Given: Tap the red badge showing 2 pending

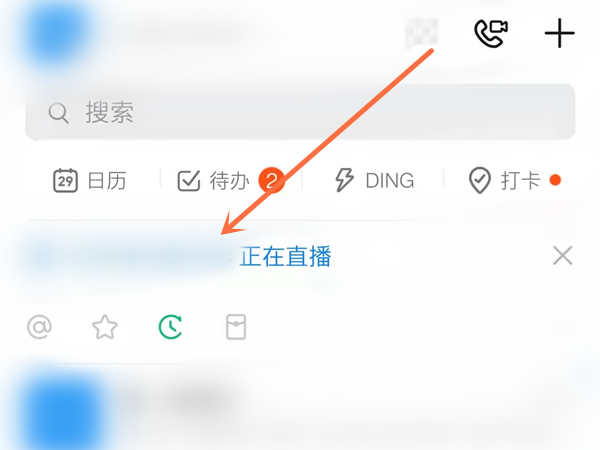Looking at the screenshot, I should [x=271, y=180].
